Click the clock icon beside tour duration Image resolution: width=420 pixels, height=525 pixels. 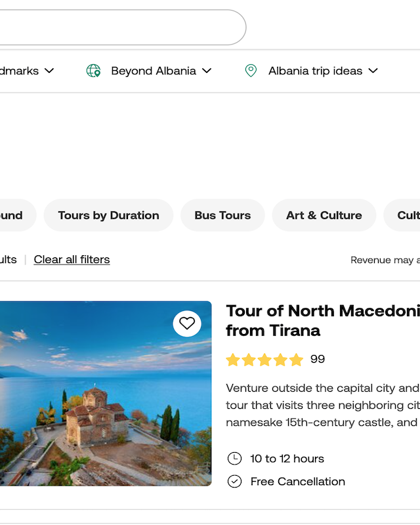pyautogui.click(x=234, y=458)
